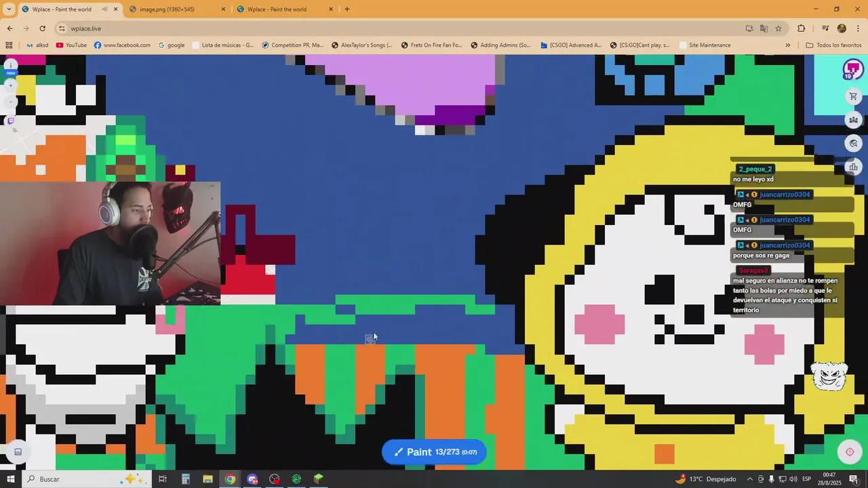Screen dimensions: 868x488
Task: Open the [CS:GO]Cant play bookmark
Action: 639,45
